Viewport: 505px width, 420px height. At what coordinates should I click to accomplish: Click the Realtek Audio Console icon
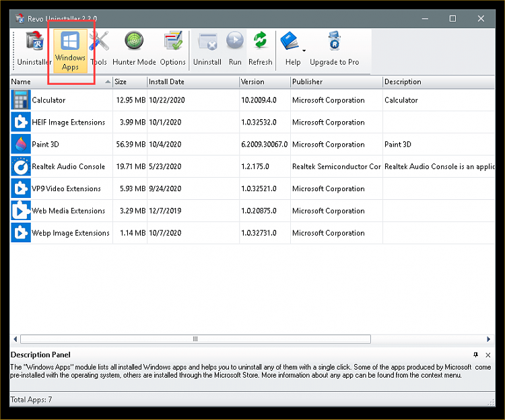tap(21, 166)
